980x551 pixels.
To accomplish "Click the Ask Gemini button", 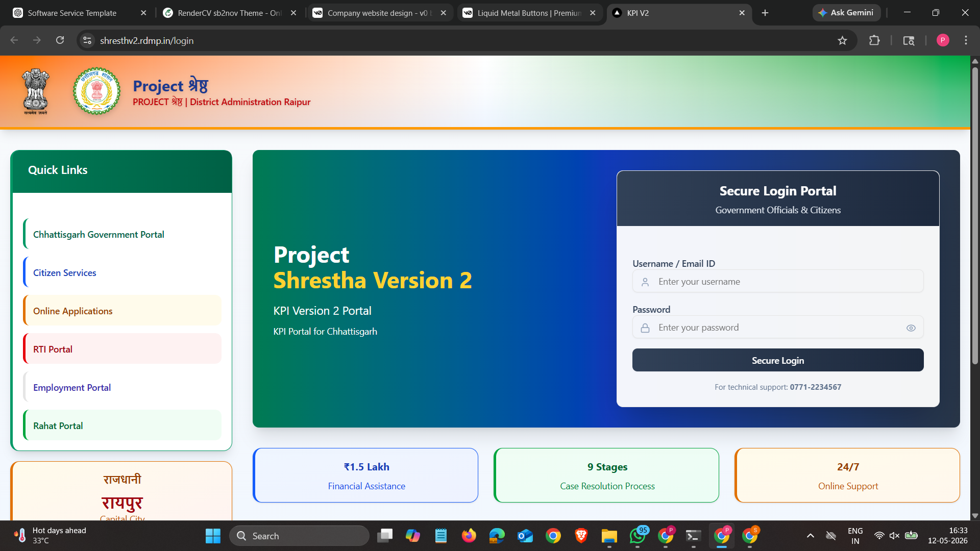I will [x=846, y=13].
